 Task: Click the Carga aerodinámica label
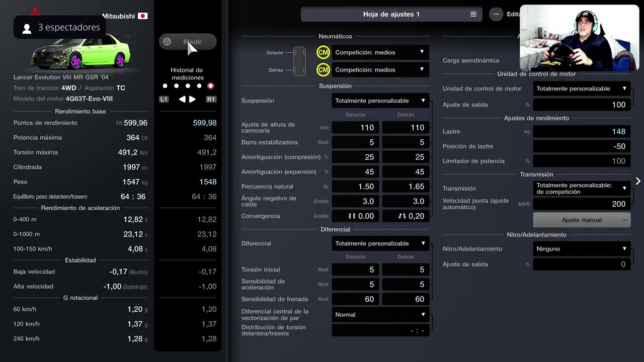point(471,60)
